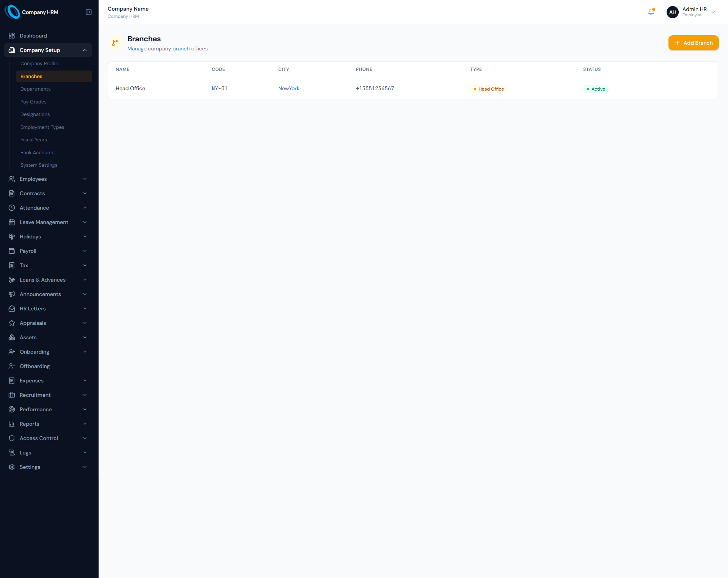Click the NAME column header
The width and height of the screenshot is (728, 578).
pos(122,69)
